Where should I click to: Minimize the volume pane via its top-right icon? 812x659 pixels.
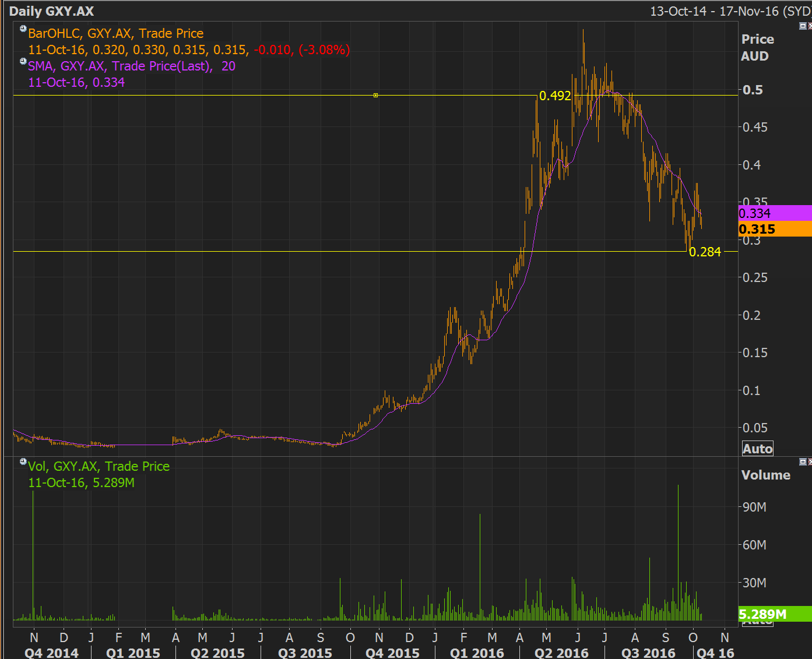point(803,461)
